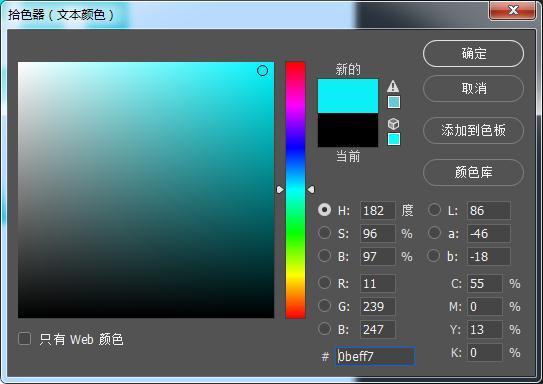
Task: Select the L lightness radio button
Action: coord(434,209)
